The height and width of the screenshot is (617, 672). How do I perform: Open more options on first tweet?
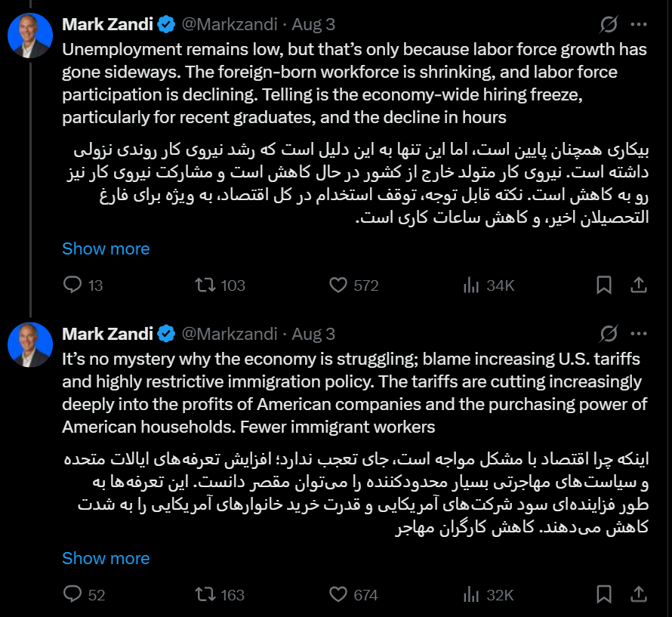638,25
